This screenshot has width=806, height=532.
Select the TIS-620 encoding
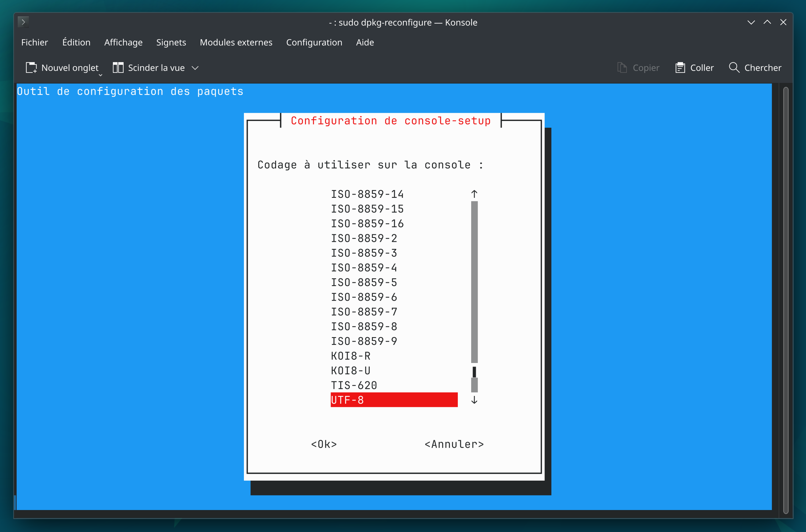pos(354,385)
